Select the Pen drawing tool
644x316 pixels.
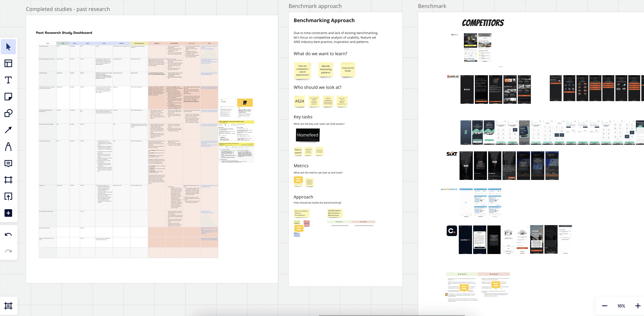coord(8,146)
